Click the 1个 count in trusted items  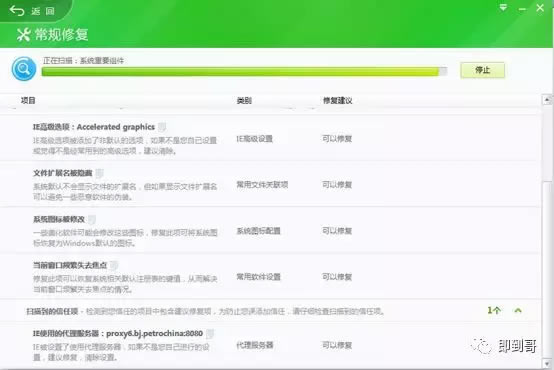(494, 310)
